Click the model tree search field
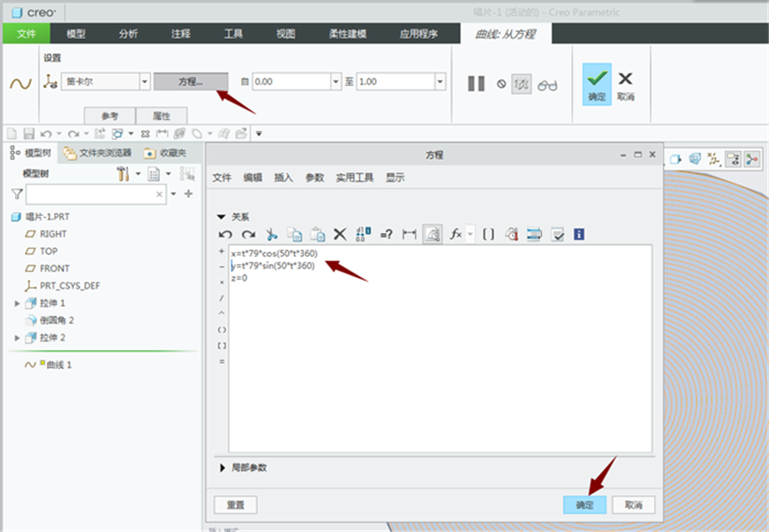 96,194
